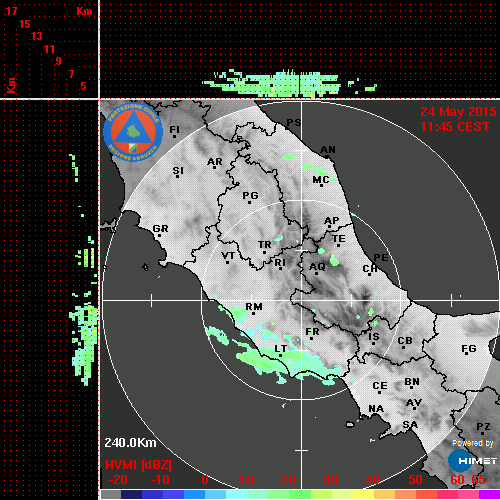This screenshot has height=500, width=500.
Task: Click the 11:45 CEST timestamp
Action: (455, 127)
